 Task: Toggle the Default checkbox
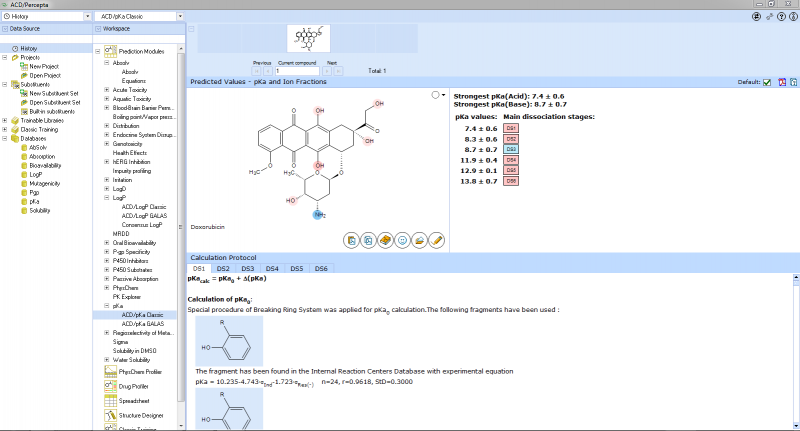[x=767, y=82]
